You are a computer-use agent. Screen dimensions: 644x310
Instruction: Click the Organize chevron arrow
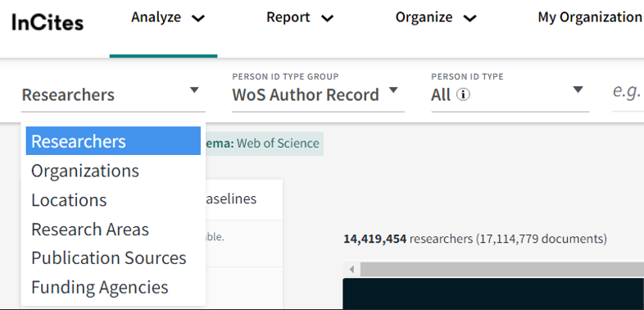(469, 19)
